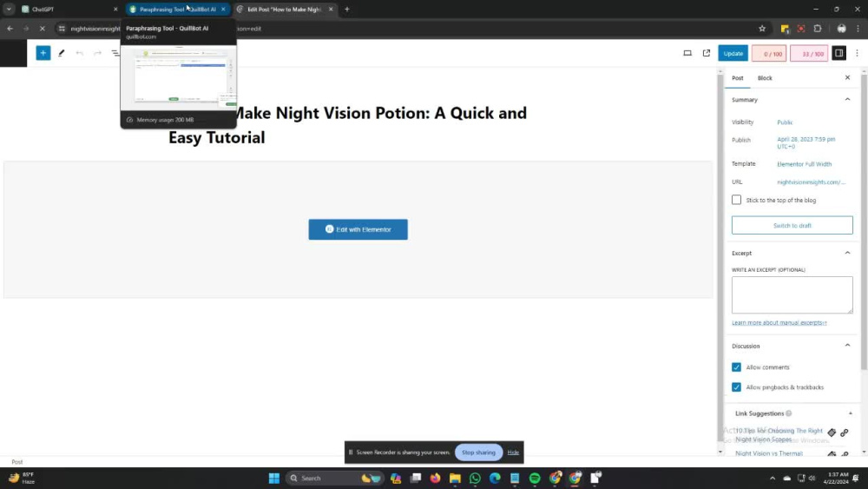Select the Block tab in sidebar

pyautogui.click(x=765, y=78)
